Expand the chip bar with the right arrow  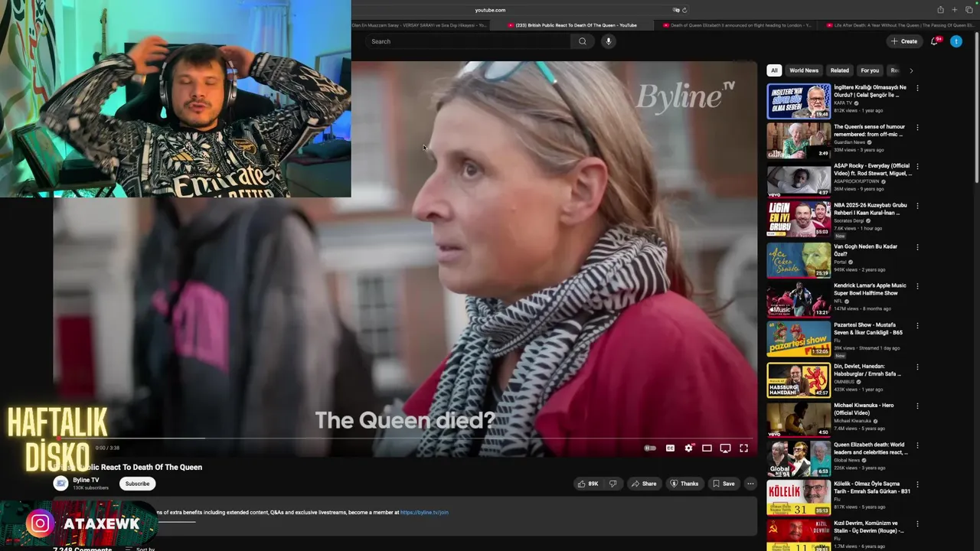click(x=910, y=70)
